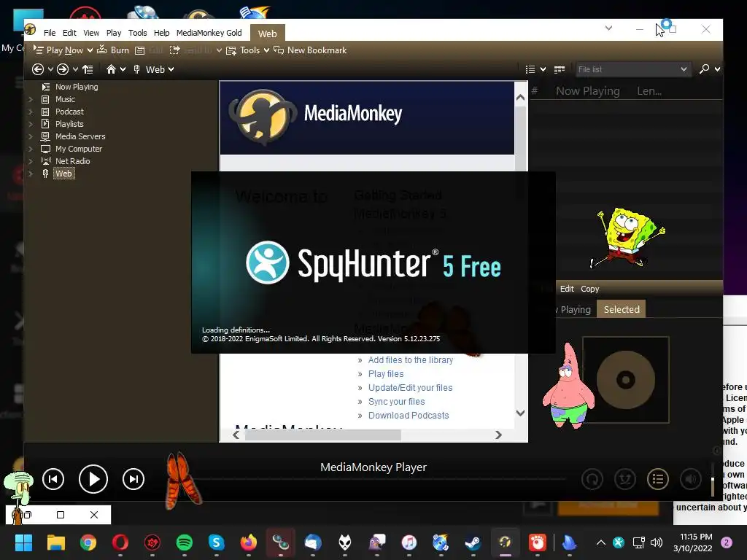
Task: Click the Now Playing column header
Action: pyautogui.click(x=588, y=91)
